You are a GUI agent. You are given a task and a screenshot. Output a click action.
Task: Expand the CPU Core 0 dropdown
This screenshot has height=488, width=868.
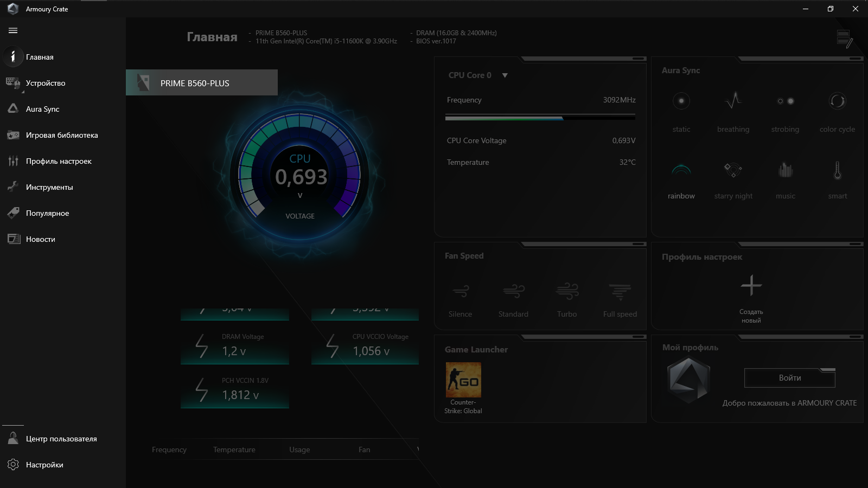[505, 75]
